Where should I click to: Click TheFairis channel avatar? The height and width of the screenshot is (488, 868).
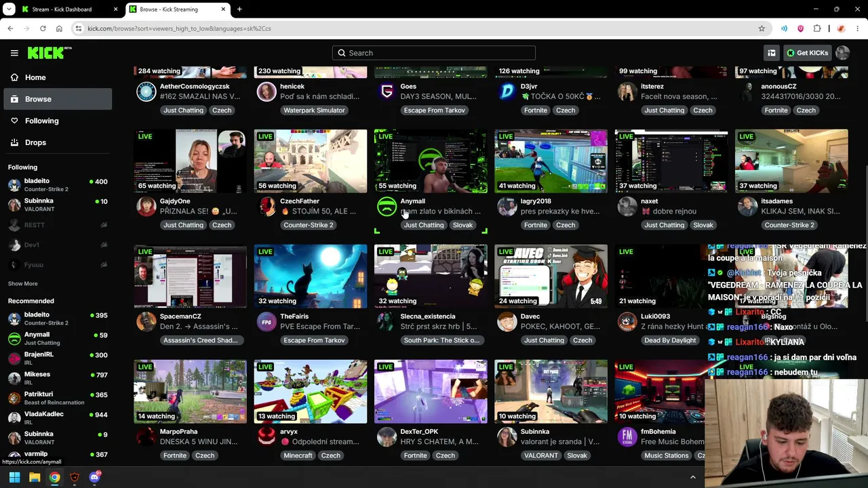[x=267, y=322]
